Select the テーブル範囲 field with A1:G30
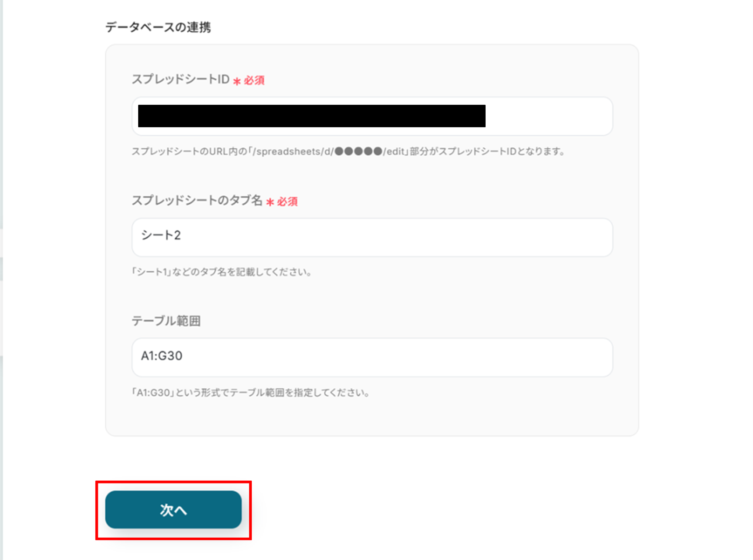 [372, 357]
